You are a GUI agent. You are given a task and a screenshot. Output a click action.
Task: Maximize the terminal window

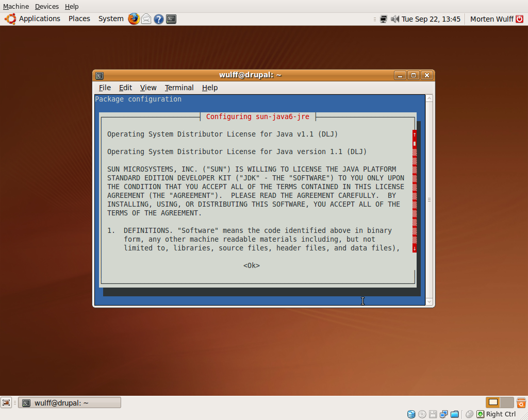[414, 75]
